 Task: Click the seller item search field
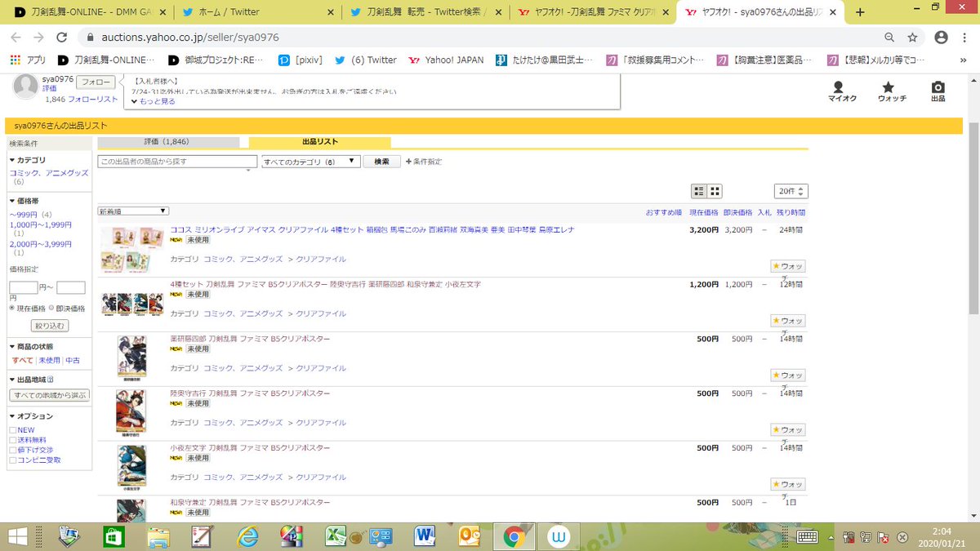pos(177,162)
